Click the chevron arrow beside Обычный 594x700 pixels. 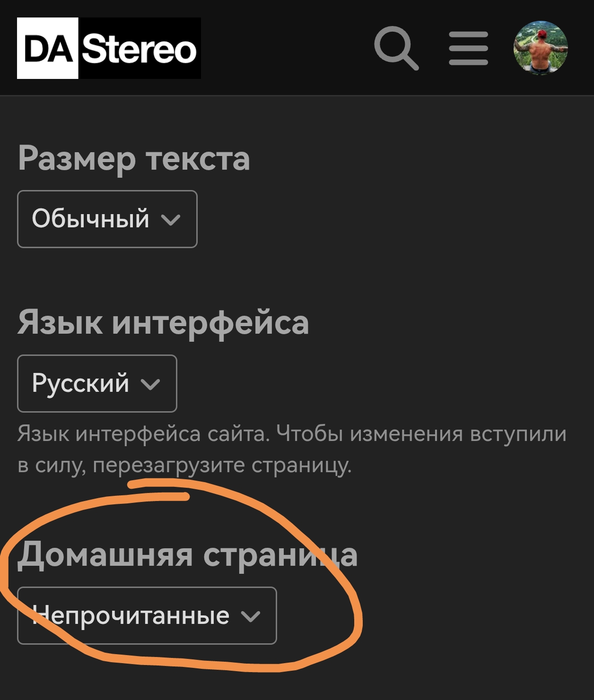(x=171, y=220)
